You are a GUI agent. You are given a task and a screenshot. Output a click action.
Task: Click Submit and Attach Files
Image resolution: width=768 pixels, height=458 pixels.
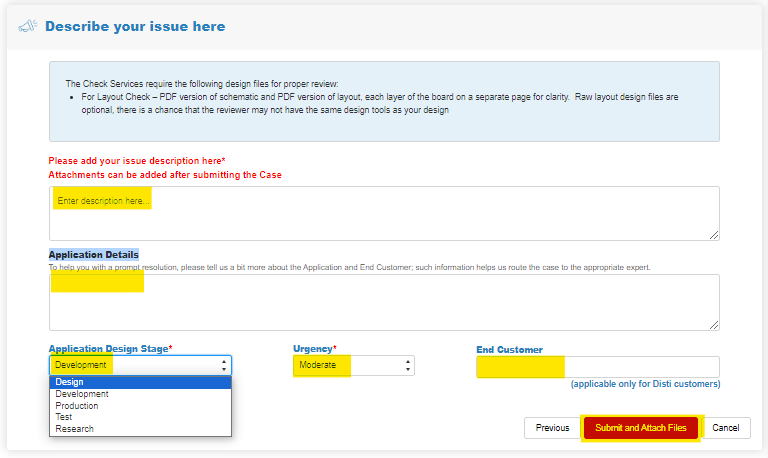pos(641,428)
